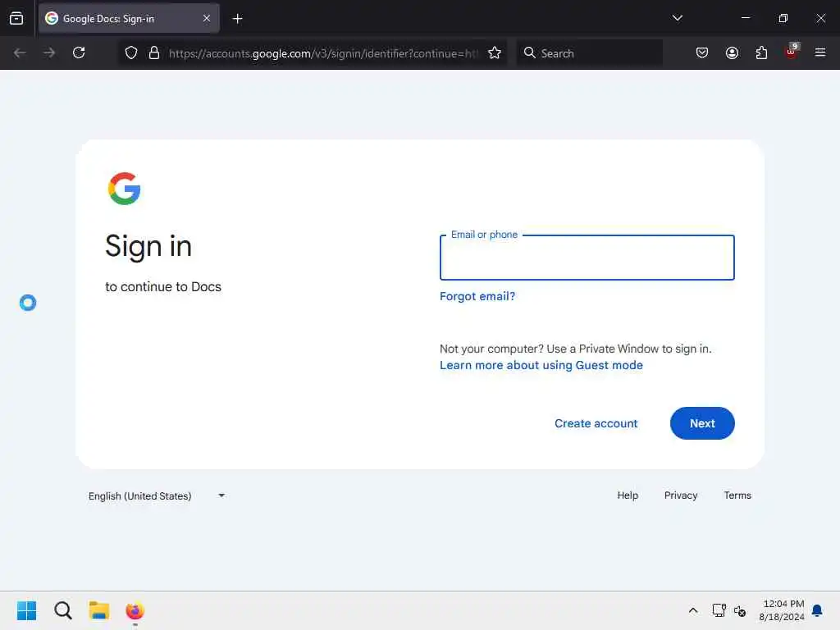840x630 pixels.
Task: Open Save to Pocket button
Action: click(702, 52)
